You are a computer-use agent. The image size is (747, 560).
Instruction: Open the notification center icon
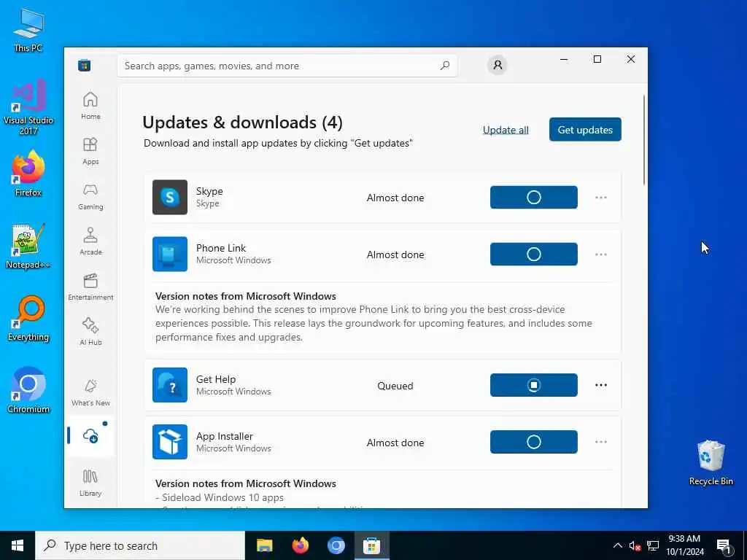point(724,546)
